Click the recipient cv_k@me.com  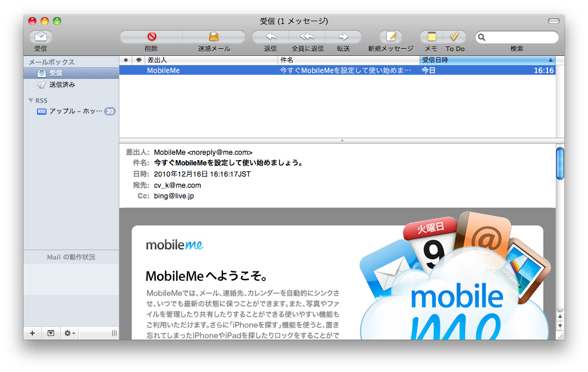coord(178,185)
